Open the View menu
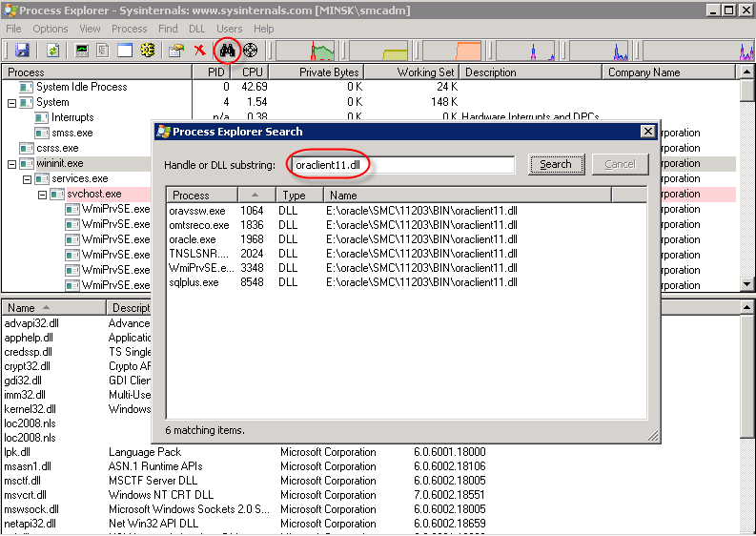The image size is (756, 536). pos(90,29)
